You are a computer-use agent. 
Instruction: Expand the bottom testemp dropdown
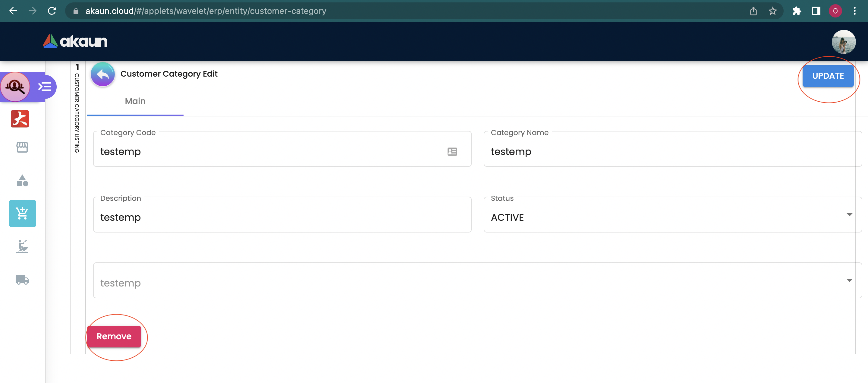tap(477, 283)
